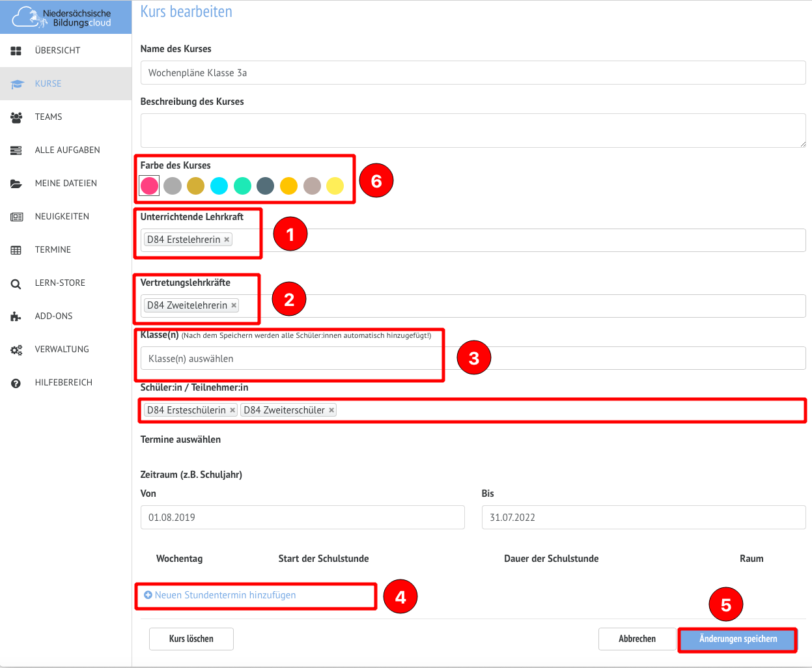This screenshot has height=668, width=812.
Task: Open Verwaltung in the sidebar
Action: [x=62, y=350]
